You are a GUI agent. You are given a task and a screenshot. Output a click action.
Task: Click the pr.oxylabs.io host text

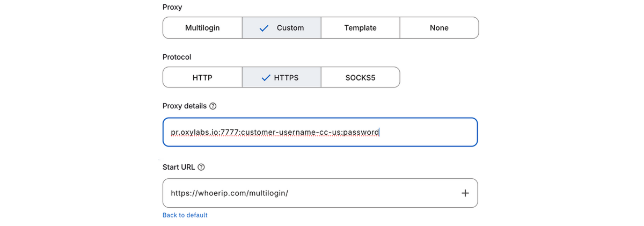[193, 132]
